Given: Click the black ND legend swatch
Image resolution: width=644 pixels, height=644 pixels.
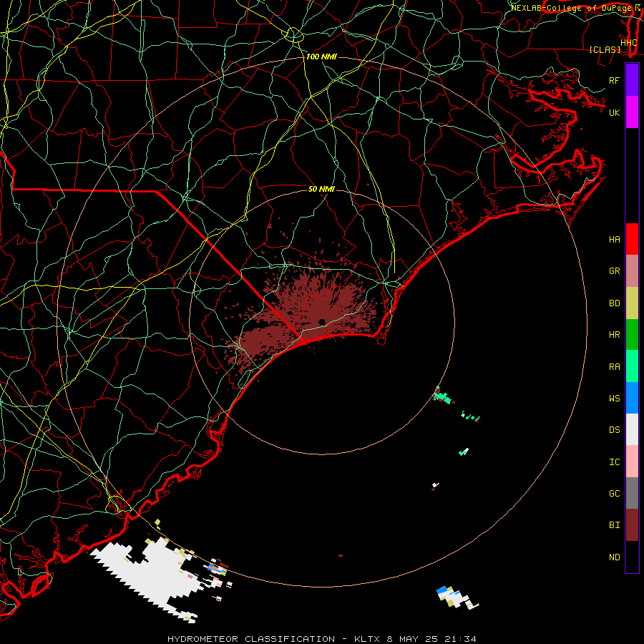Looking at the screenshot, I should (632, 557).
